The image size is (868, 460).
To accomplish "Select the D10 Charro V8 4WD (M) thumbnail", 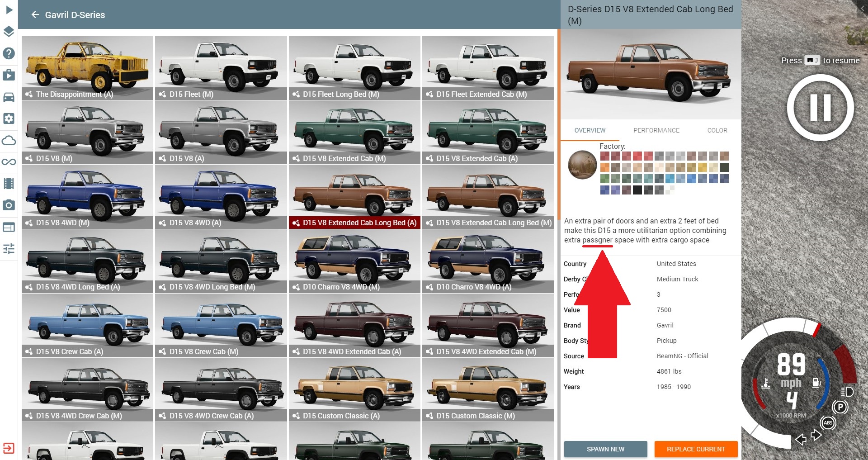I will [354, 261].
